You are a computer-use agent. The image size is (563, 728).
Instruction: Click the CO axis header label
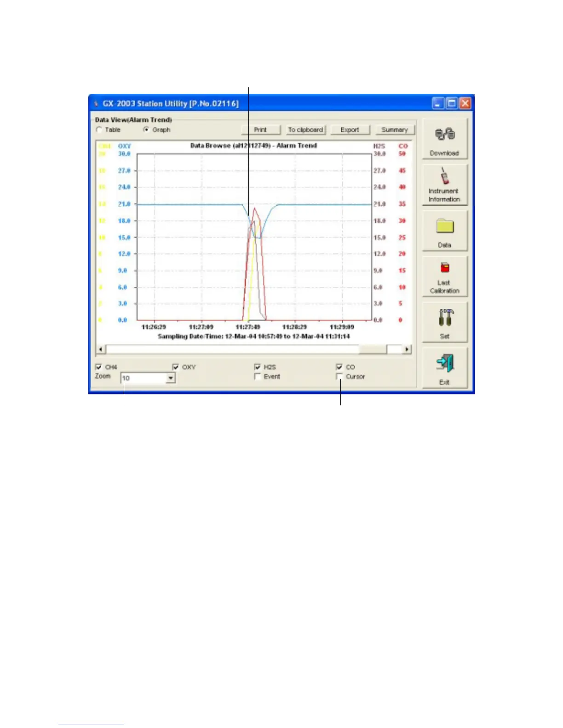pos(403,146)
